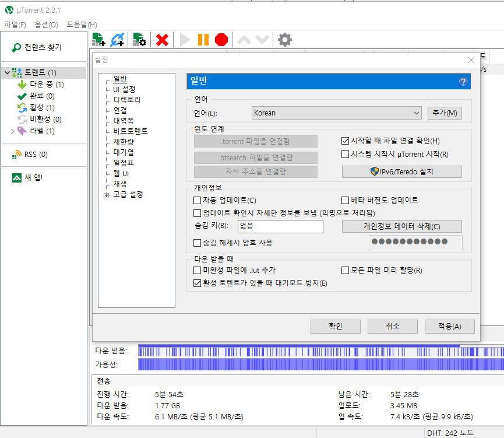Close the 설정 dialog with X
The width and height of the screenshot is (504, 438).
(x=471, y=60)
